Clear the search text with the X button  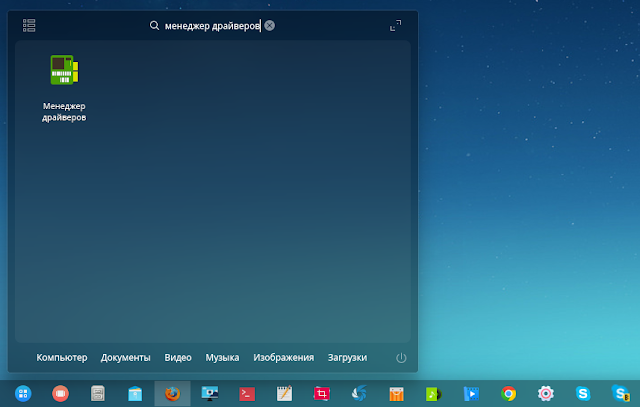coord(269,25)
